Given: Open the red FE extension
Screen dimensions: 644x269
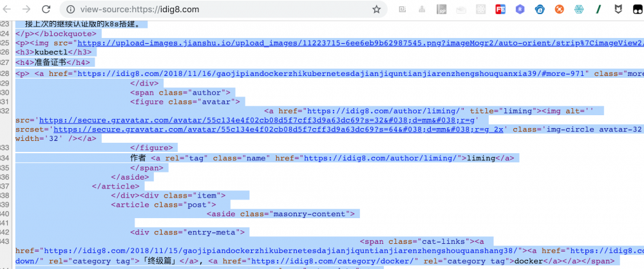Looking at the screenshot, I should (500, 10).
